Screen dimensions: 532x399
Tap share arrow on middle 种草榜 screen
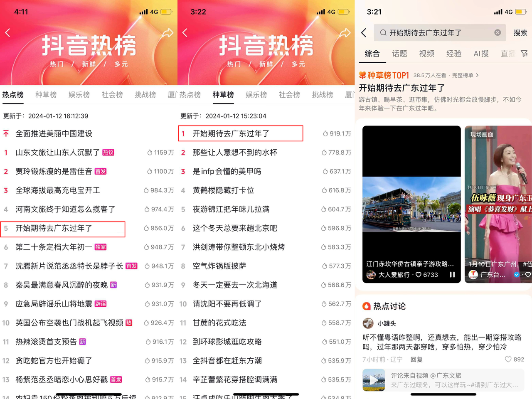[345, 33]
